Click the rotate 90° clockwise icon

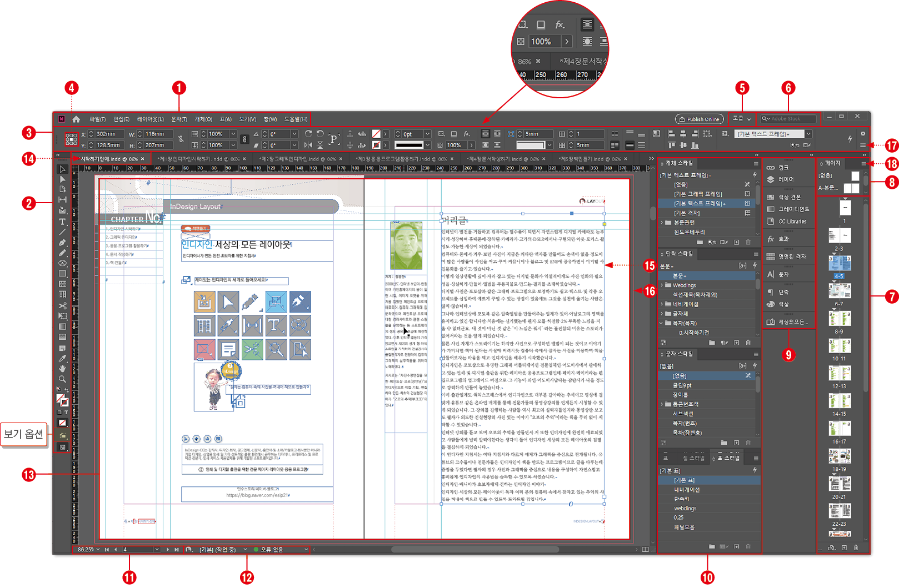[308, 134]
